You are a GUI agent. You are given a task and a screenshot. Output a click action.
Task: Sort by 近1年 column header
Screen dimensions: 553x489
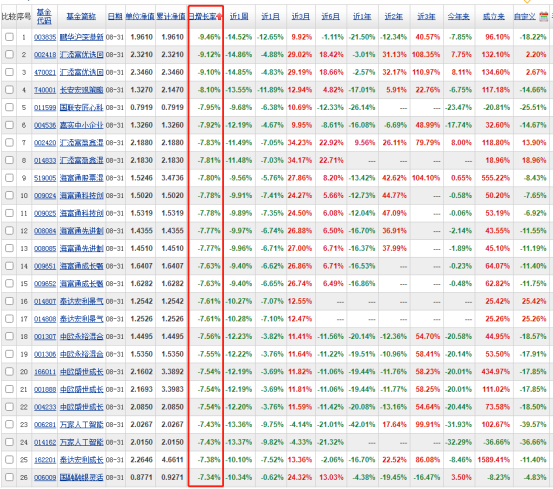click(x=362, y=16)
